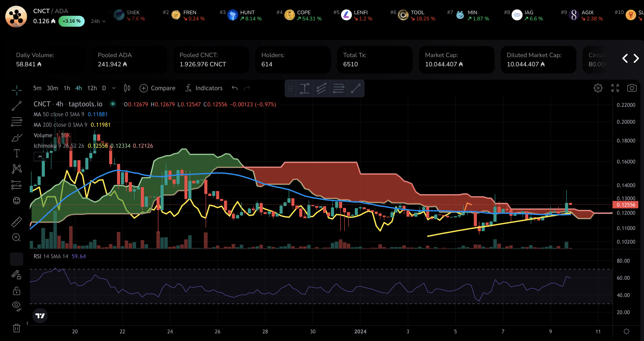Image resolution: width=644 pixels, height=341 pixels.
Task: Click the CNCT token logo
Action: point(16,16)
